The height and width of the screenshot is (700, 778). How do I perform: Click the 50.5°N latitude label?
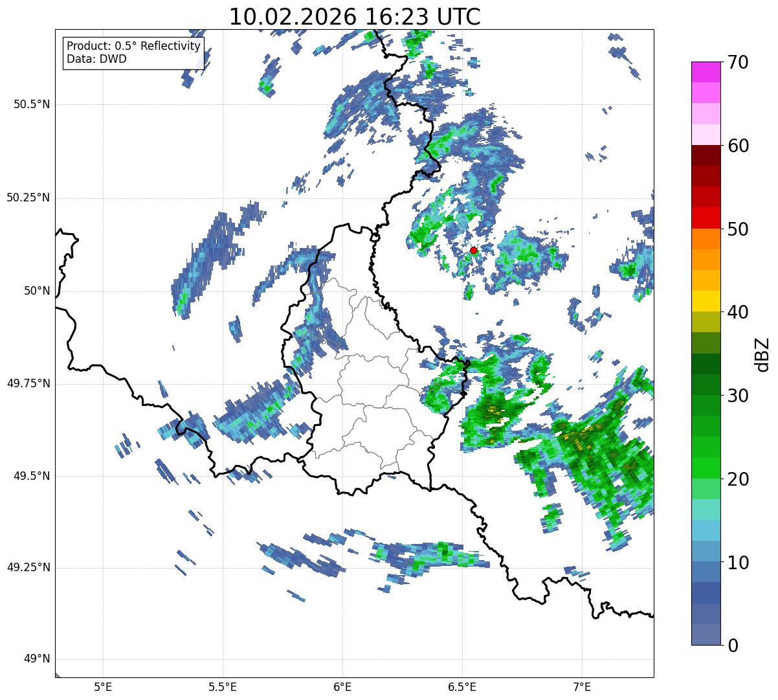(32, 104)
